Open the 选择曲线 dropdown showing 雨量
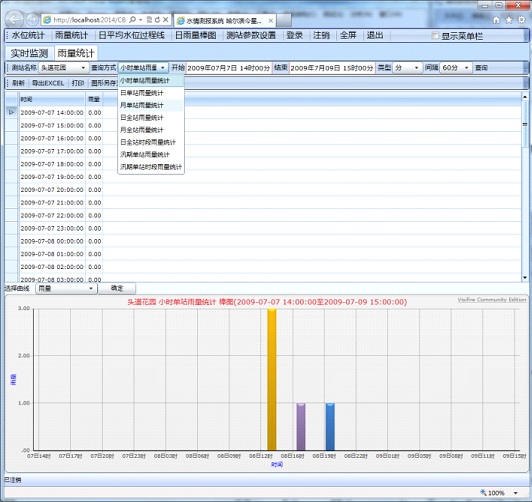 [66, 288]
